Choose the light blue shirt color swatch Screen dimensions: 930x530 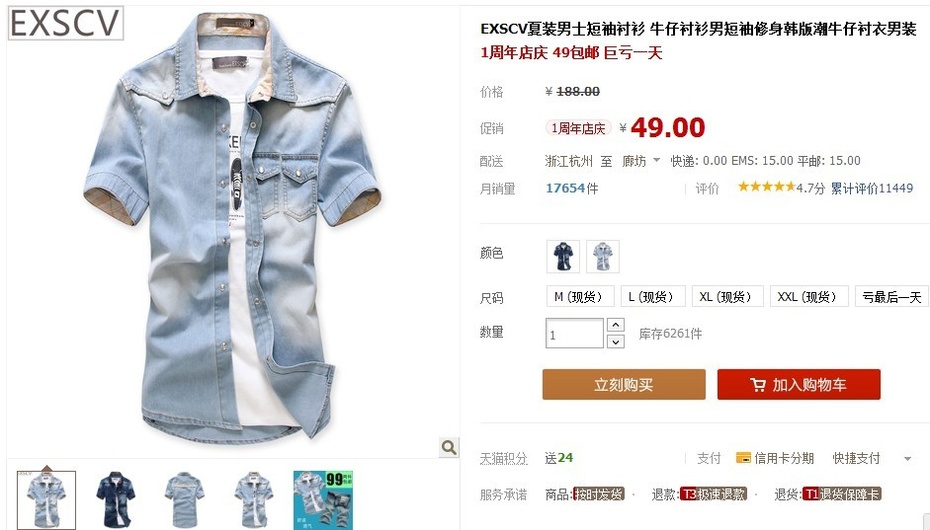(603, 257)
